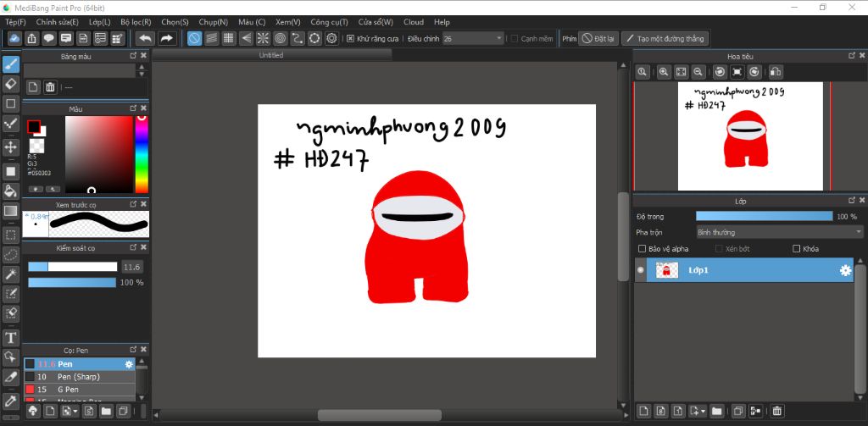This screenshot has width=868, height=426.
Task: Select the Bucket fill tool
Action: (10, 191)
